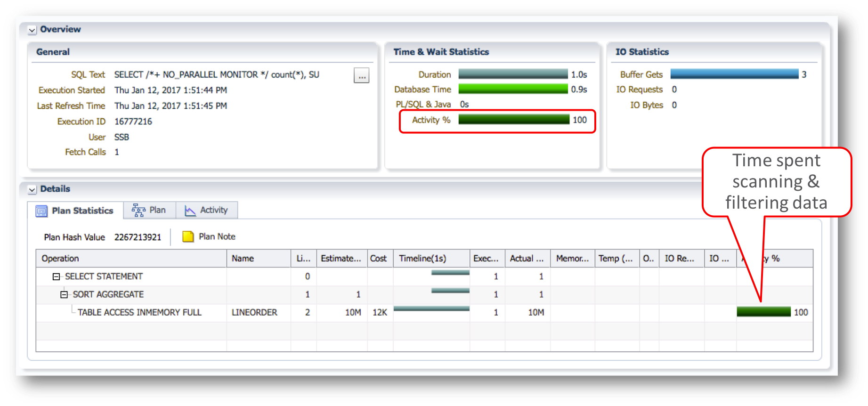Image resolution: width=868 pixels, height=406 pixels.
Task: Click the Last Refresh Time 1:51:45 PM
Action: 170,106
